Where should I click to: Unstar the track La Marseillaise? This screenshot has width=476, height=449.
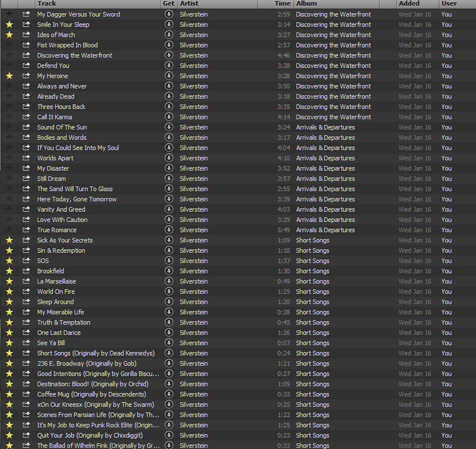click(10, 281)
